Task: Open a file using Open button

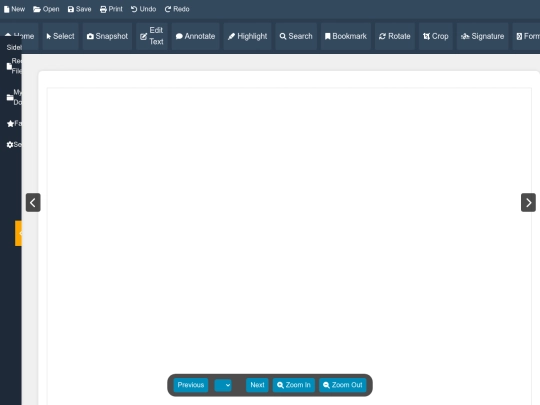Action: pos(46,9)
